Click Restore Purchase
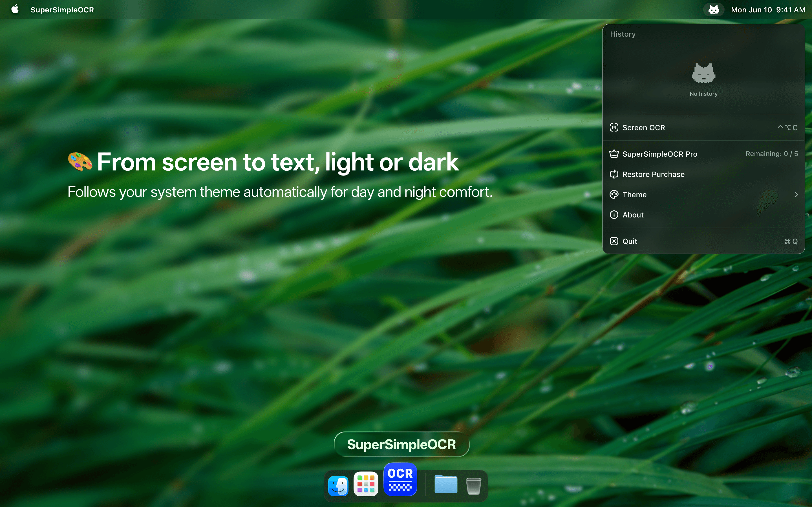The image size is (812, 507). [x=654, y=174]
